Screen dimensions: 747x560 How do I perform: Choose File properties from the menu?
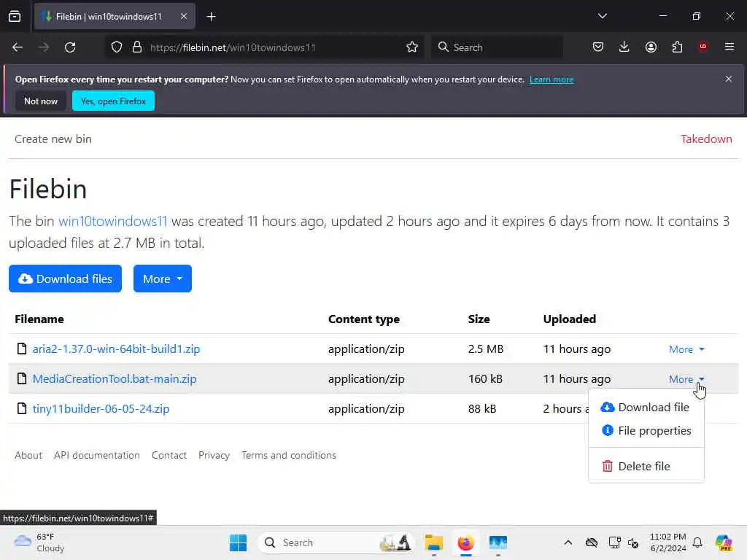(646, 430)
